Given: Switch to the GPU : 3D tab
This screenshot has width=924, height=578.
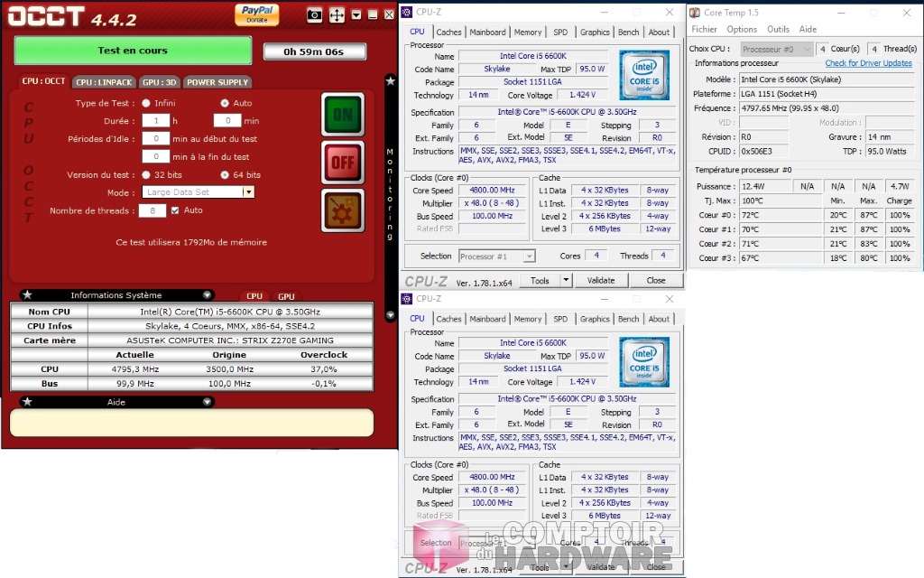Looking at the screenshot, I should click(x=159, y=82).
